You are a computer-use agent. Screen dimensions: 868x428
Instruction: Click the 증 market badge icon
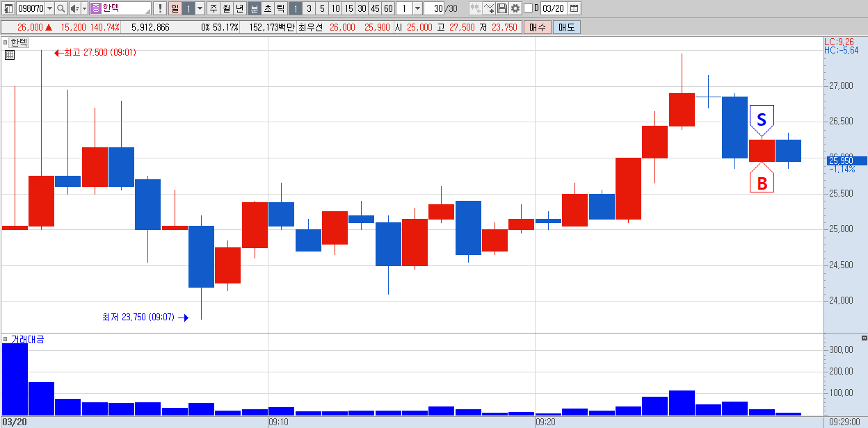click(x=95, y=8)
